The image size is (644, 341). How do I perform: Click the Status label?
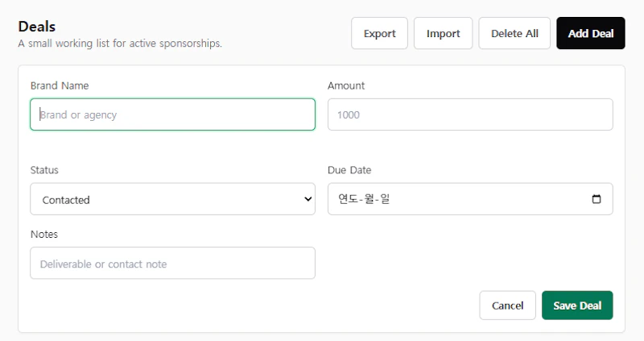click(44, 170)
